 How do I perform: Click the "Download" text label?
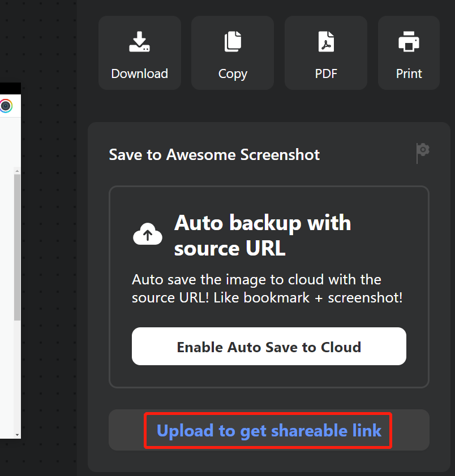coord(140,73)
